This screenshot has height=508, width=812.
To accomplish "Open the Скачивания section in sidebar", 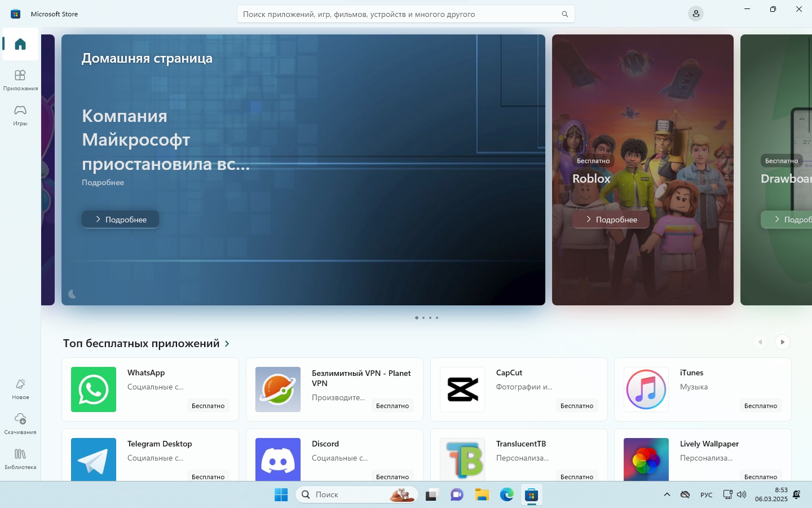I will [20, 423].
